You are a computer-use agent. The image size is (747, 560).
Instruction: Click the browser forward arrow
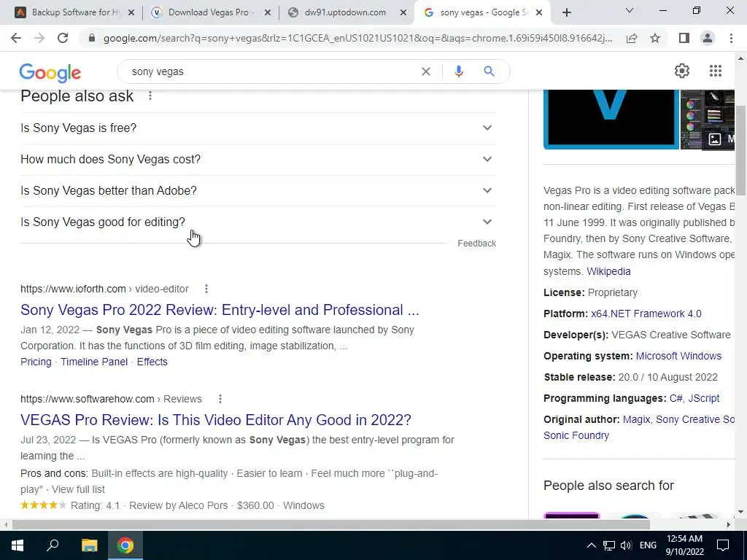39,38
